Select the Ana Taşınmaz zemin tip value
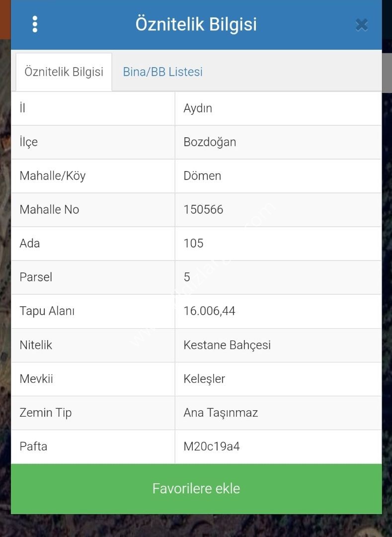Screen dimensions: 392x537 pos(221,413)
